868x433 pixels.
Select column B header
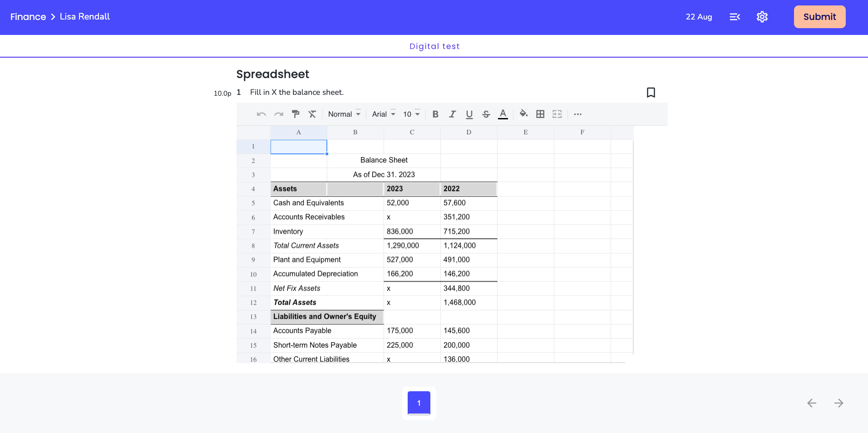355,133
